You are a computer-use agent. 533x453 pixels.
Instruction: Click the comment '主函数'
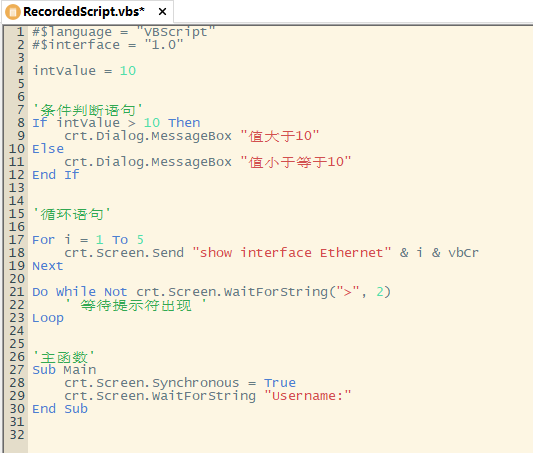[x=64, y=358]
